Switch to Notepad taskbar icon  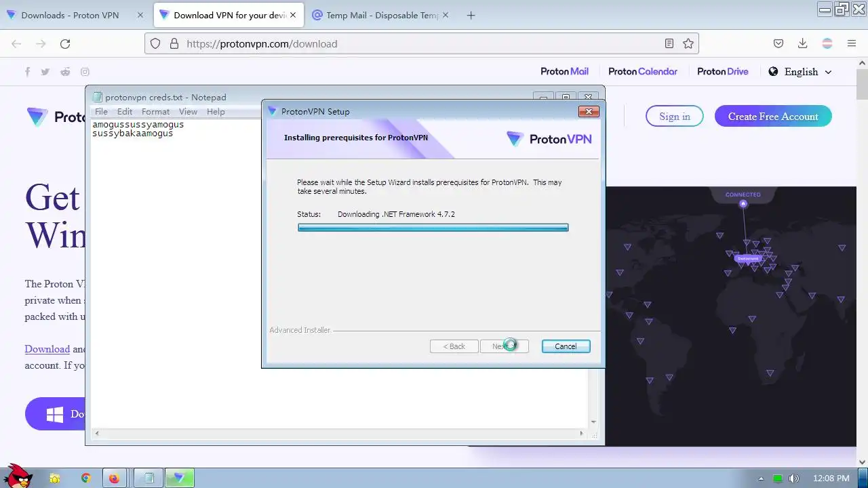point(149,479)
